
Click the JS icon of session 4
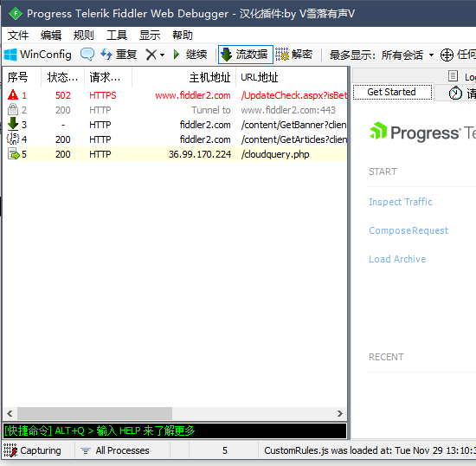pos(13,139)
